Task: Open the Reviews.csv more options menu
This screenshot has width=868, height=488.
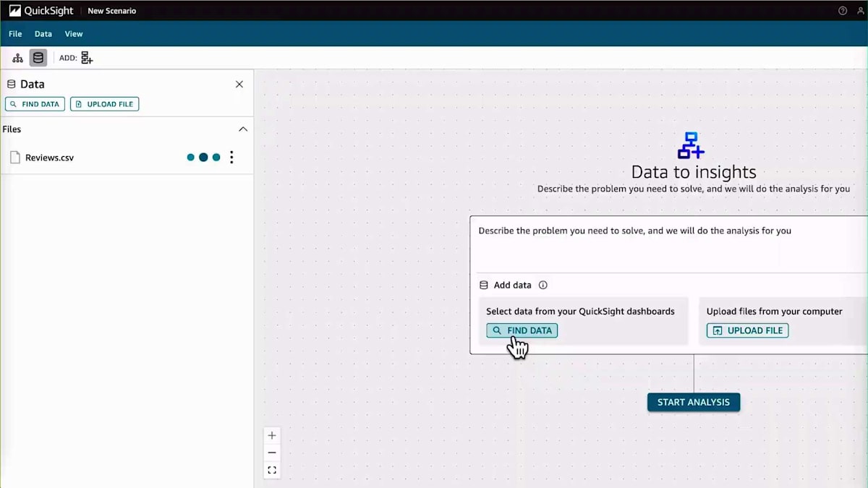Action: tap(231, 158)
